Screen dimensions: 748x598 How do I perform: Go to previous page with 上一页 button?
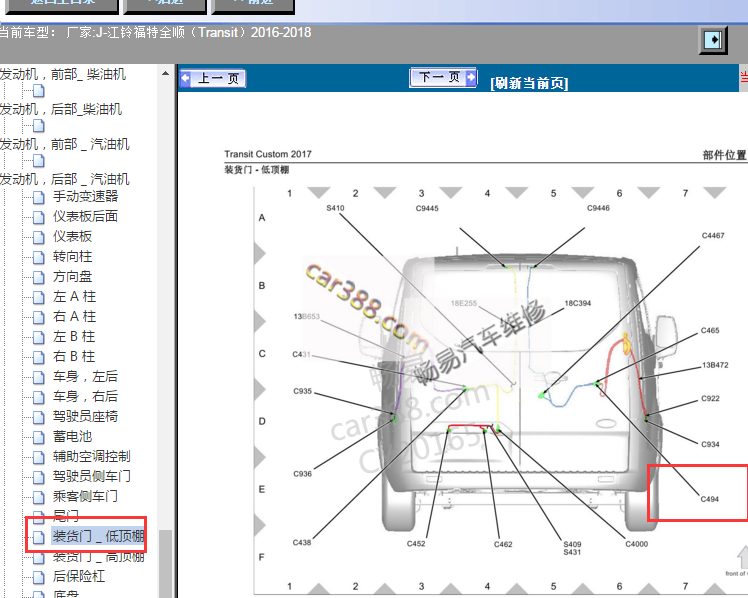(213, 78)
